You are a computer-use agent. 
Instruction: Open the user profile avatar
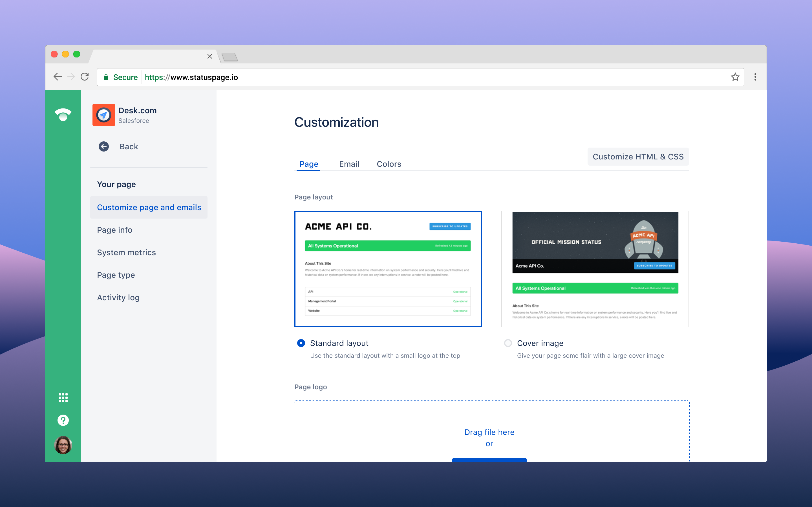(63, 445)
